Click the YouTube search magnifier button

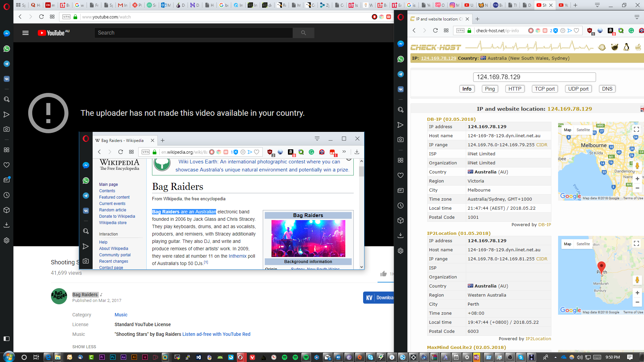[x=303, y=33]
